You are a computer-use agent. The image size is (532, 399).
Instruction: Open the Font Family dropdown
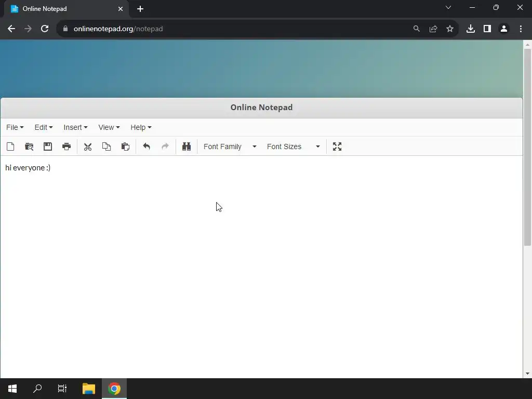(230, 147)
